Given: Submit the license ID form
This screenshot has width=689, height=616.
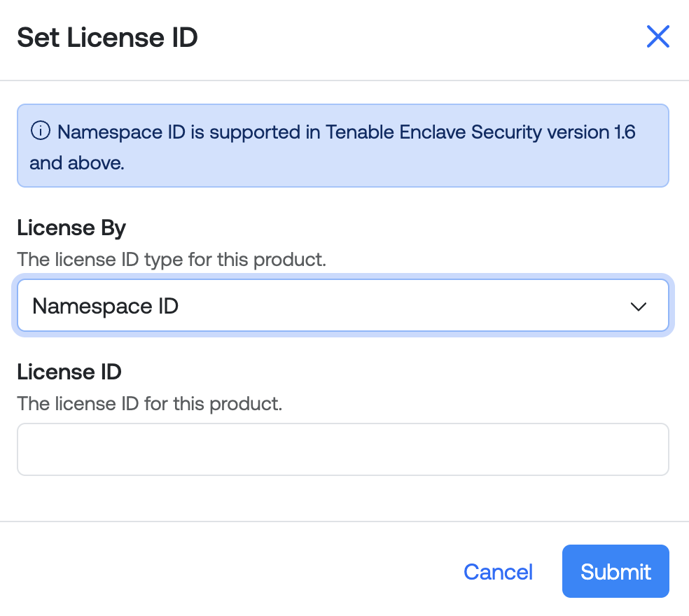Looking at the screenshot, I should [x=615, y=571].
